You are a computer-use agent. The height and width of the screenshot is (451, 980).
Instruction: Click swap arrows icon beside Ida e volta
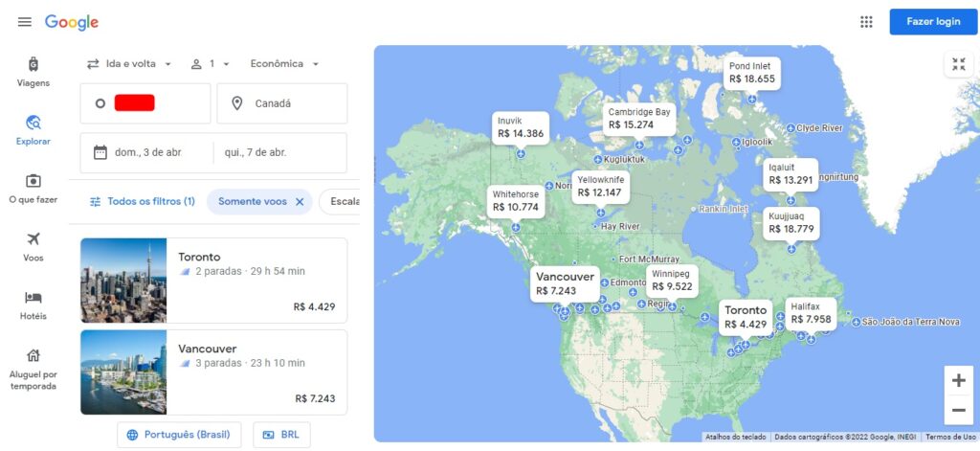click(x=93, y=64)
